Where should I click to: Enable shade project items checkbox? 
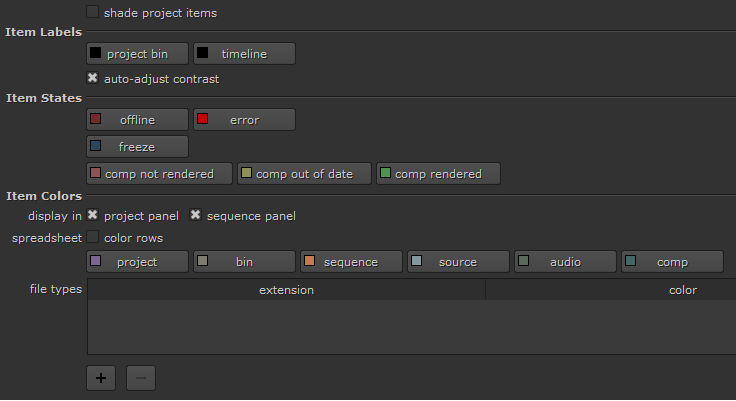[93, 13]
